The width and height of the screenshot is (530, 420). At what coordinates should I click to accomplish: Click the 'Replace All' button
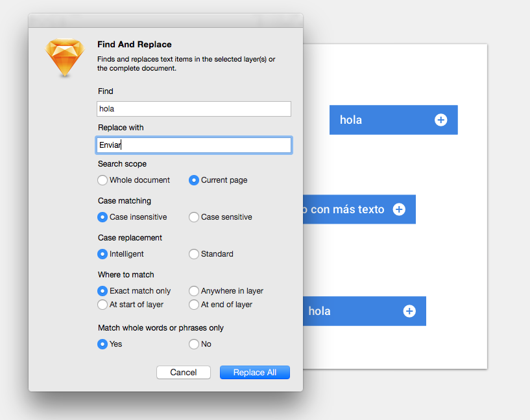coord(254,372)
